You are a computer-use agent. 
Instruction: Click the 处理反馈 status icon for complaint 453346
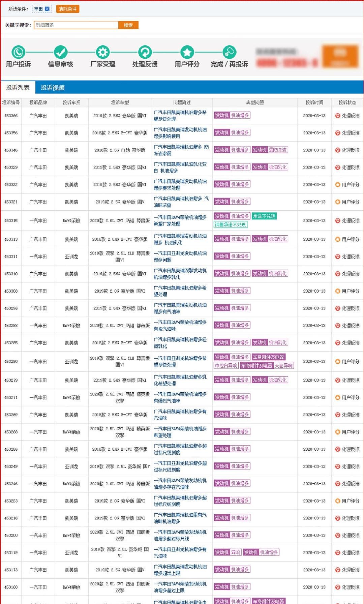tap(337, 150)
